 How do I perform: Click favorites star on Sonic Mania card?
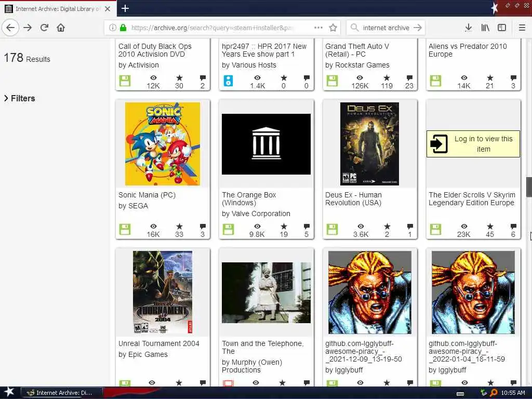[179, 227]
